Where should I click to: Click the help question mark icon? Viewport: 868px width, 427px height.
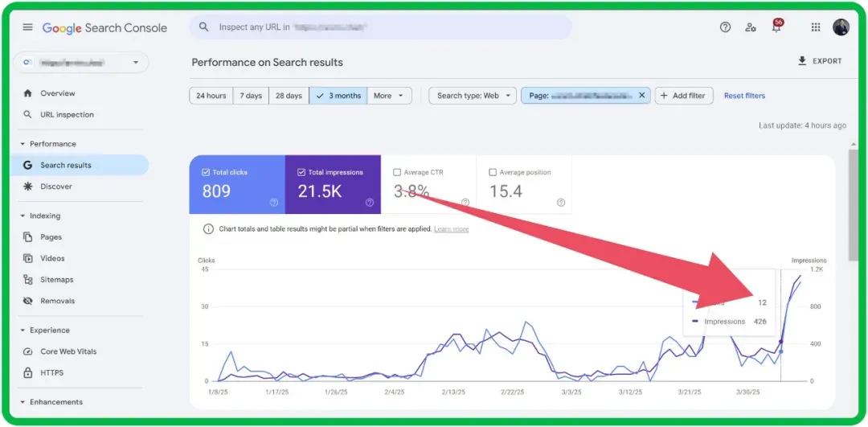coord(725,27)
